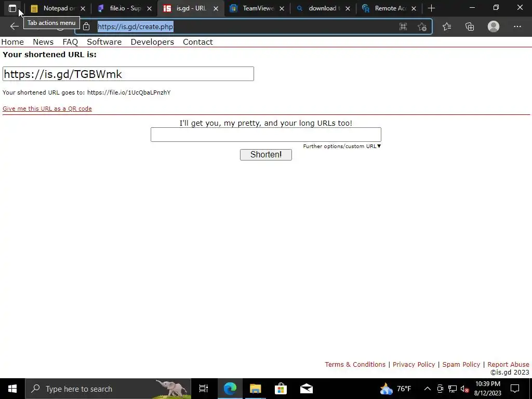Open File Explorer from the taskbar
The image size is (532, 399).
pos(255,389)
